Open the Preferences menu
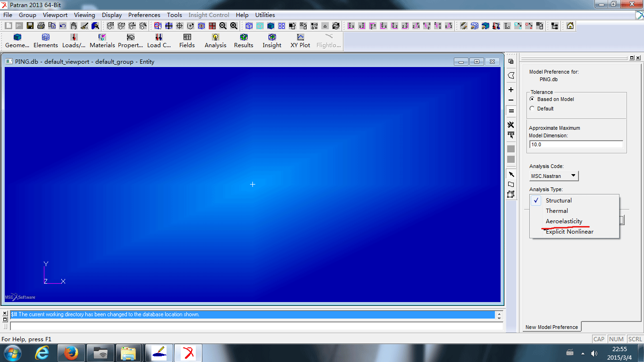 [144, 15]
